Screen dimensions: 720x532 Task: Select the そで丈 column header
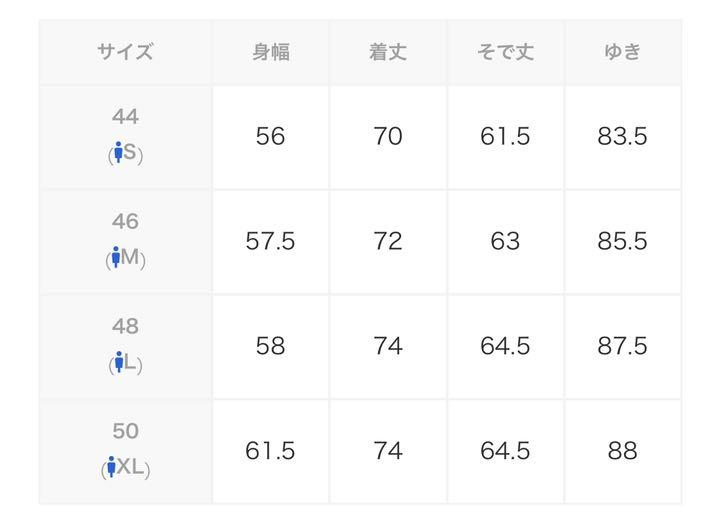505,52
